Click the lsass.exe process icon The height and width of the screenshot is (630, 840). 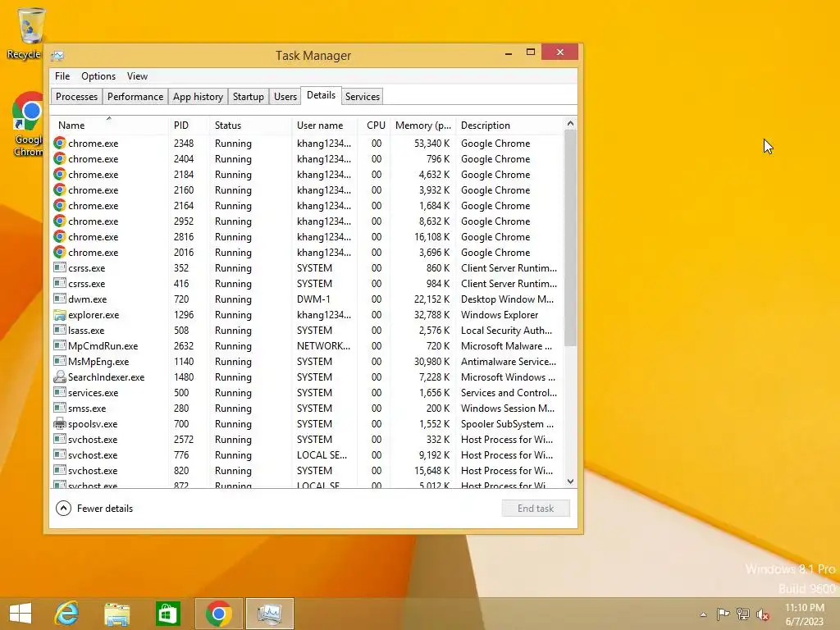click(59, 330)
